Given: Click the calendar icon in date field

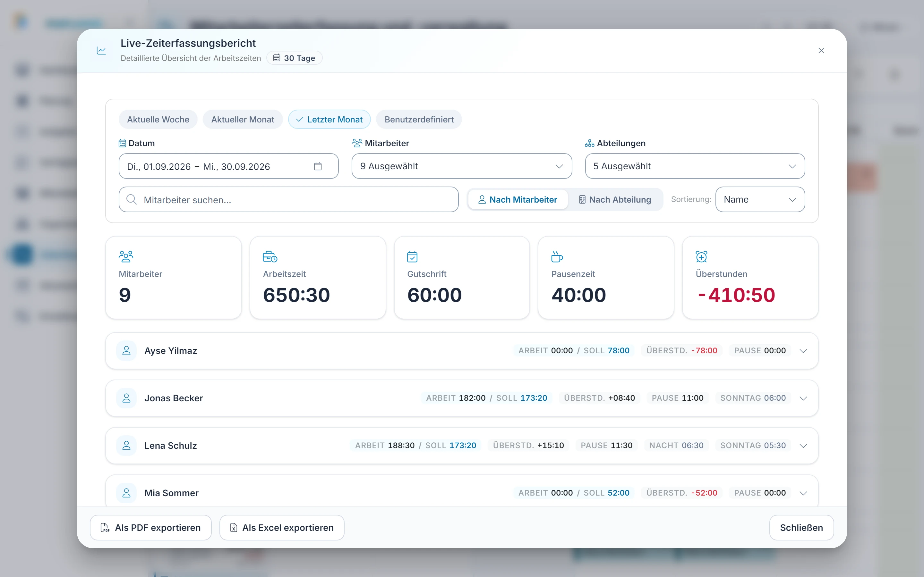Looking at the screenshot, I should click(318, 166).
